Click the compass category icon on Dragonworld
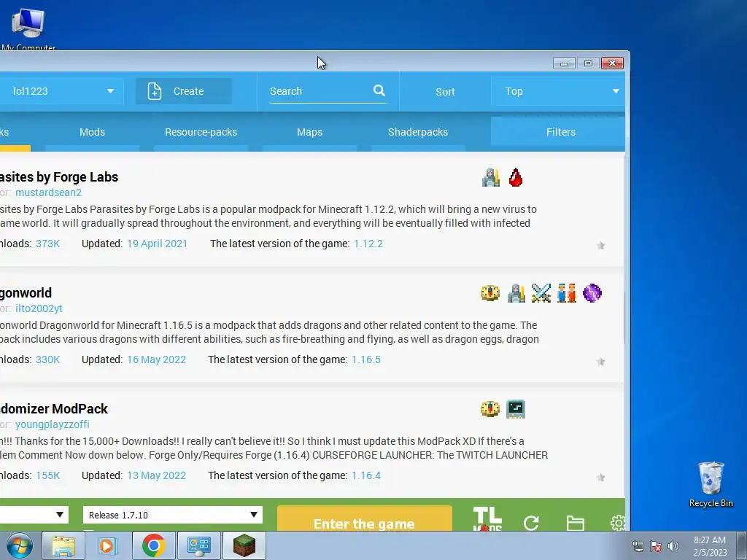This screenshot has width=747, height=560. [490, 293]
